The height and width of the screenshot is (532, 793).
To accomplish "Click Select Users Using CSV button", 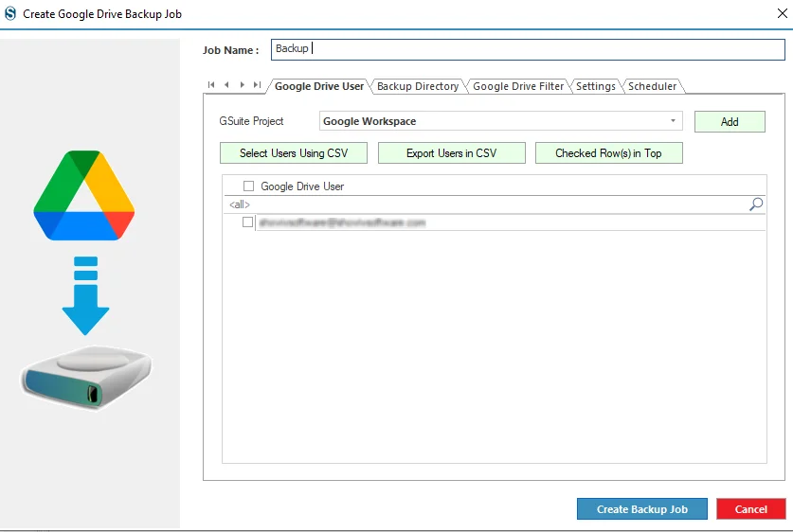I will coord(294,153).
